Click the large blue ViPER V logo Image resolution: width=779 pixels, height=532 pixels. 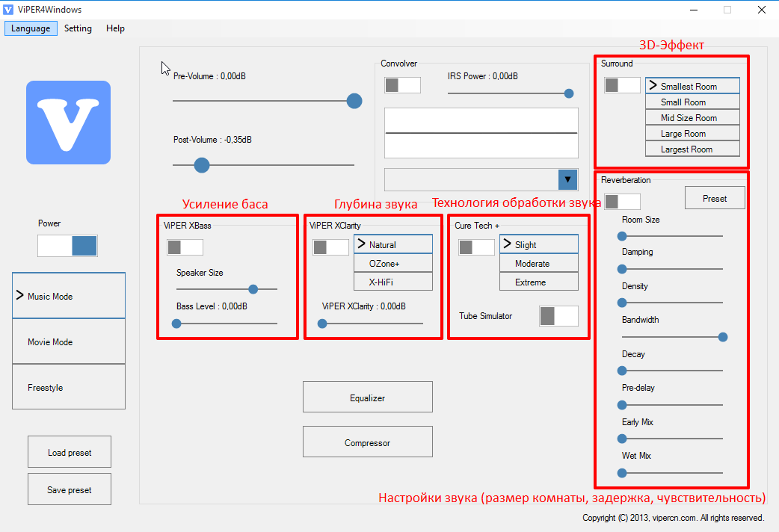pyautogui.click(x=69, y=123)
